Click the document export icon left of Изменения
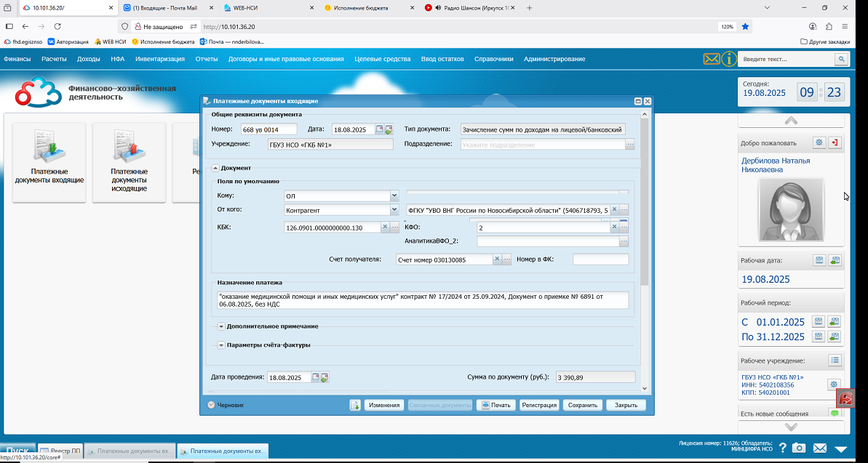This screenshot has height=463, width=868. 355,405
